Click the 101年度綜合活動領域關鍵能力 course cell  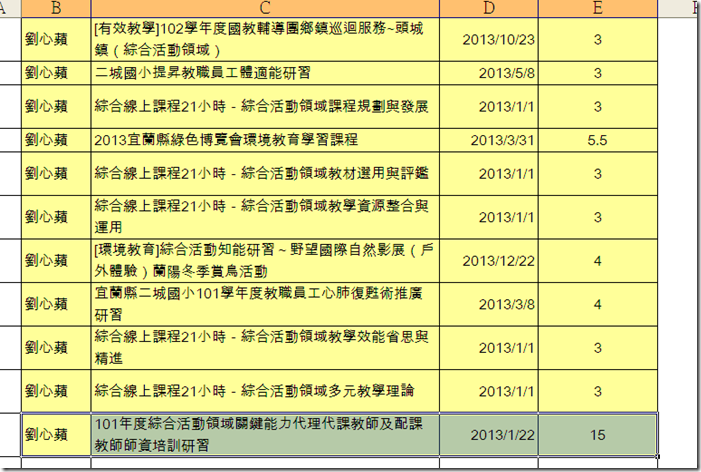click(x=264, y=434)
